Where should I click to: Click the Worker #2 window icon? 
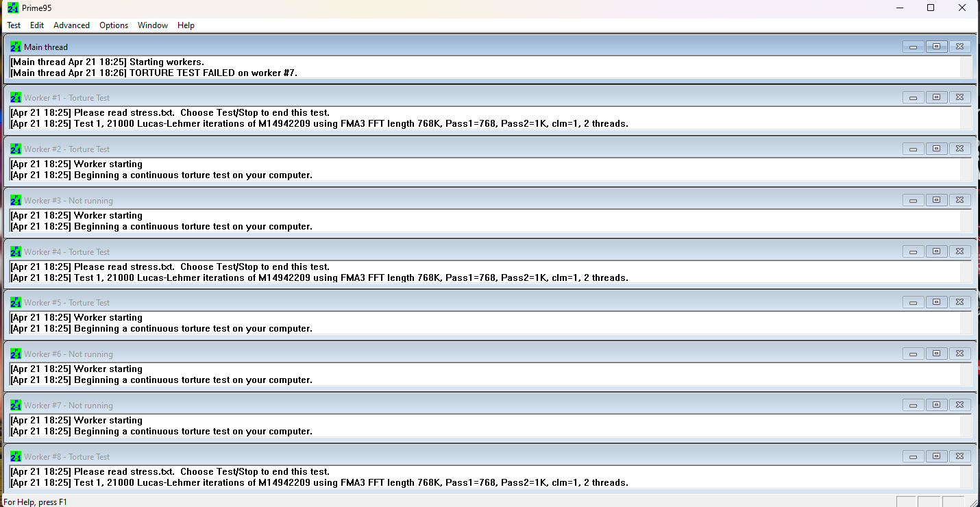tap(16, 149)
